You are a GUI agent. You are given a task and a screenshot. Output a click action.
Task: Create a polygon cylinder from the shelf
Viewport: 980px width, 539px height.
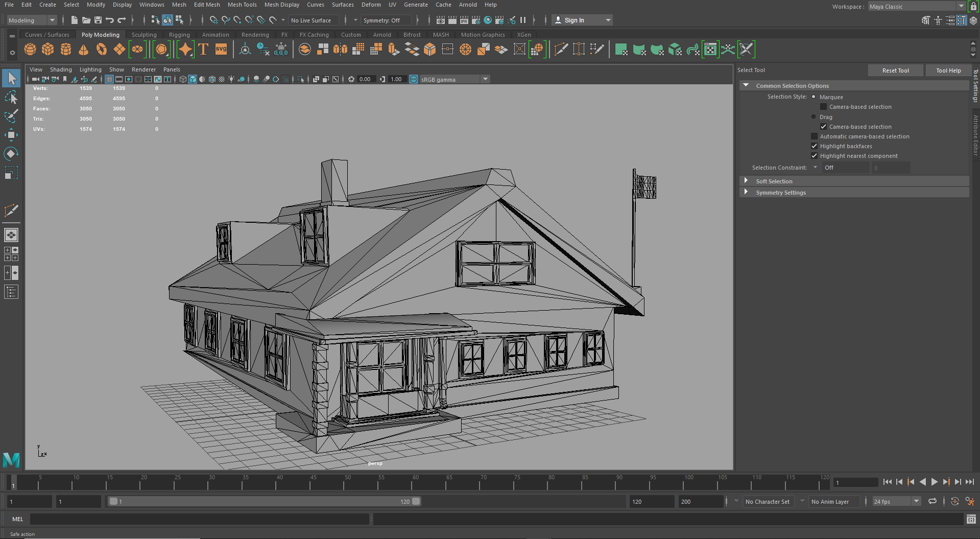[65, 49]
